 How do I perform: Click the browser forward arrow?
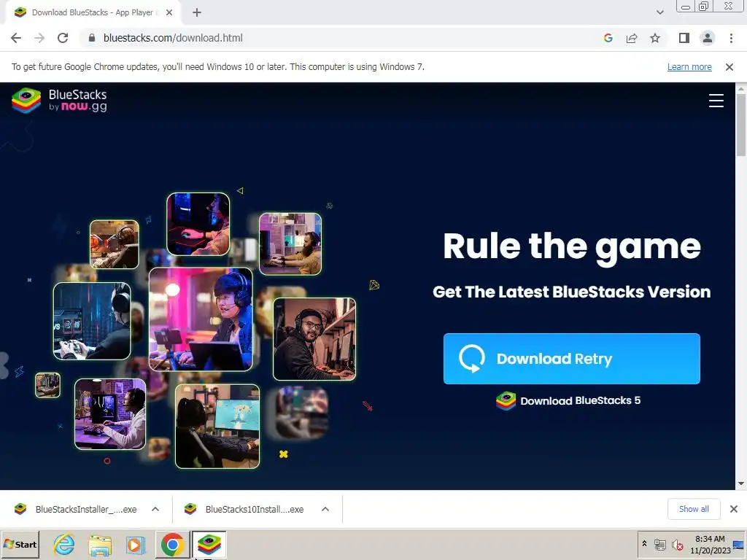(39, 38)
